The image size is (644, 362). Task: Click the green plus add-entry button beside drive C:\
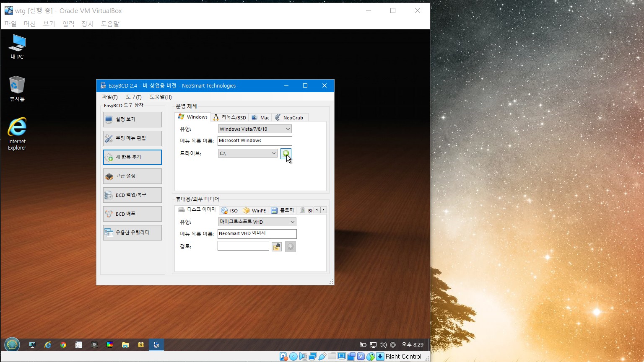286,154
